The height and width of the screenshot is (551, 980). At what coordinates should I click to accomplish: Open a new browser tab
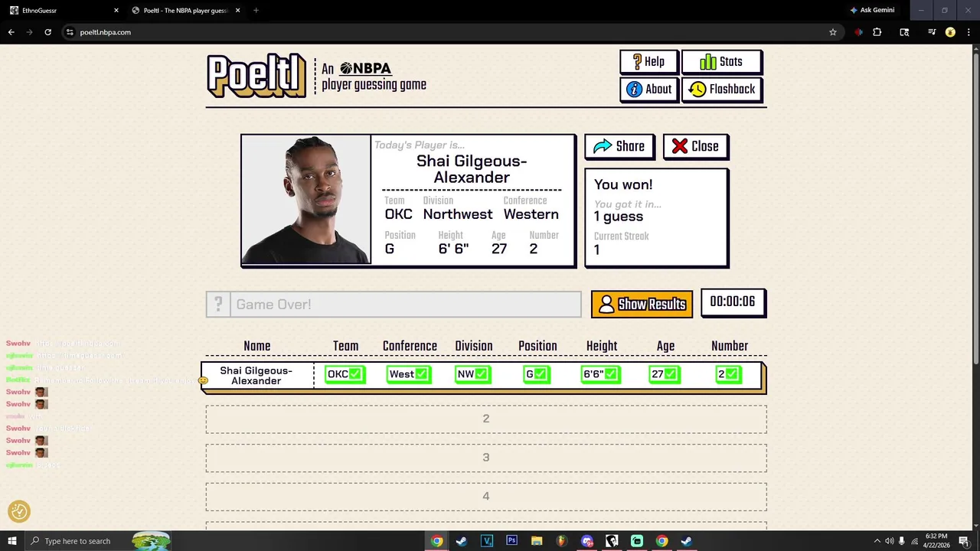click(x=256, y=11)
